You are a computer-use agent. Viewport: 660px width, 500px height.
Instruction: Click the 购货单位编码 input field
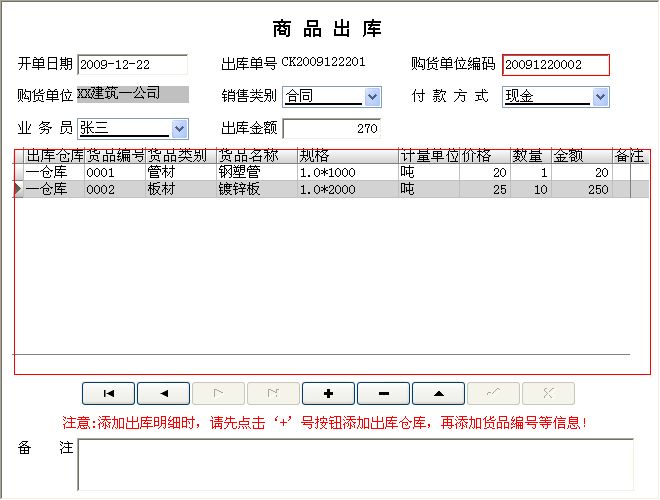[x=555, y=65]
